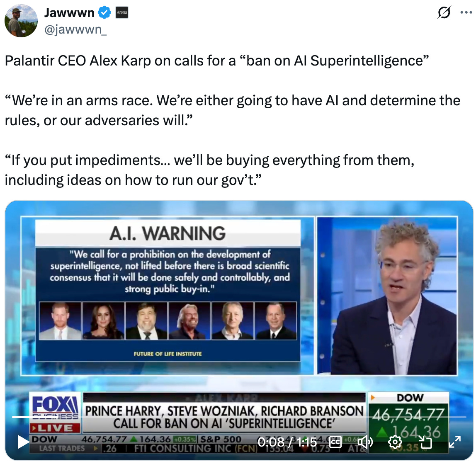Toggle closed captions with CC button
The image size is (476, 466).
(x=335, y=442)
